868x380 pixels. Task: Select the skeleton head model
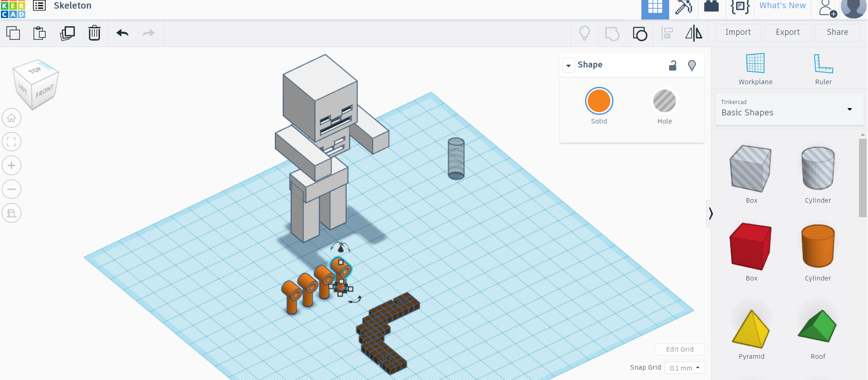(x=320, y=97)
